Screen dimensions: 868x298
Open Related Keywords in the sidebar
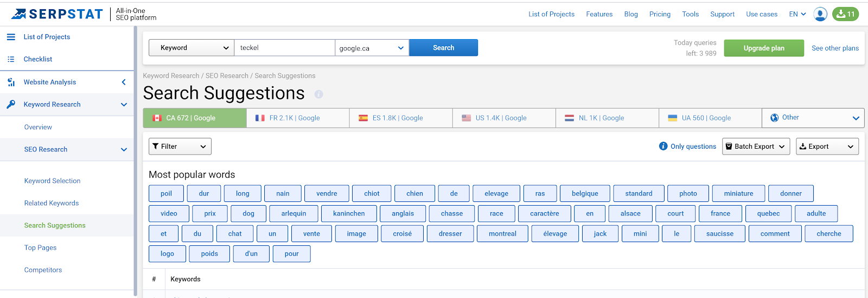[52, 203]
